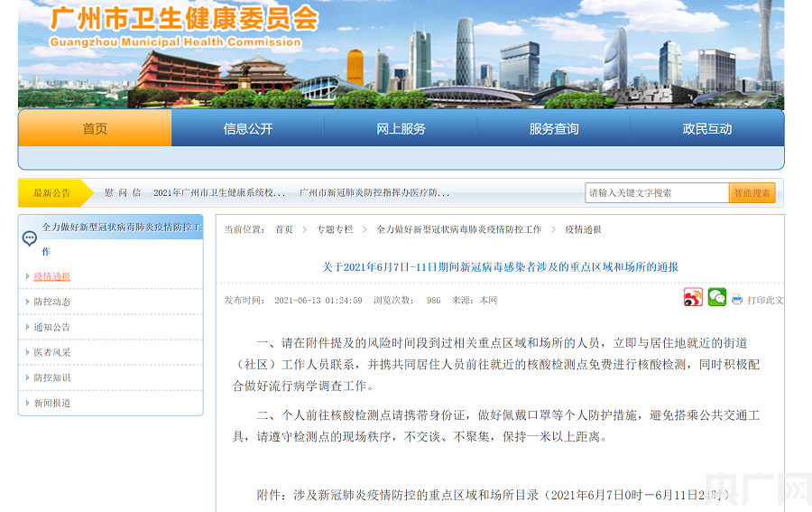Image resolution: width=812 pixels, height=512 pixels.
Task: Share article via Weibo icon
Action: 693,298
